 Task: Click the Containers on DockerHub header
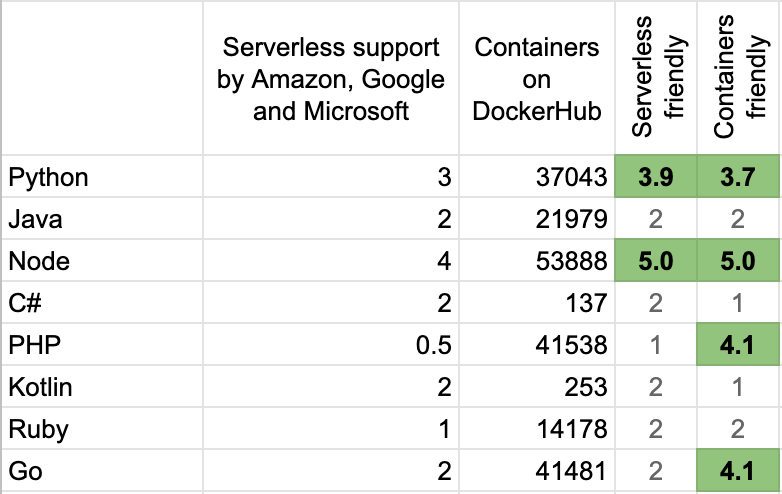coord(538,78)
